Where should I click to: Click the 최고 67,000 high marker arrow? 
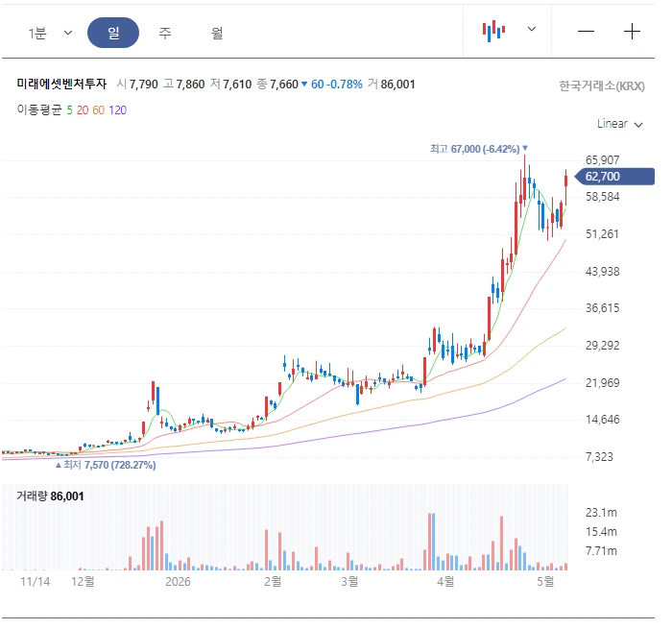pos(525,148)
